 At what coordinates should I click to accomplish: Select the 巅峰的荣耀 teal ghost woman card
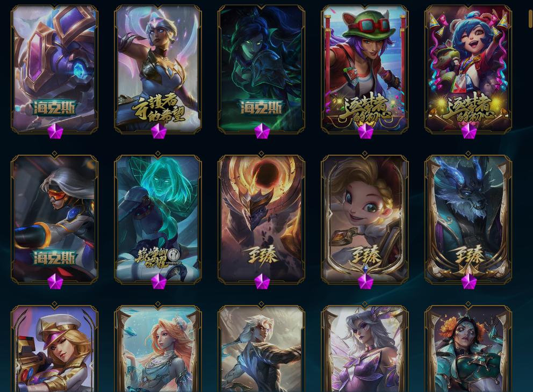(x=158, y=219)
